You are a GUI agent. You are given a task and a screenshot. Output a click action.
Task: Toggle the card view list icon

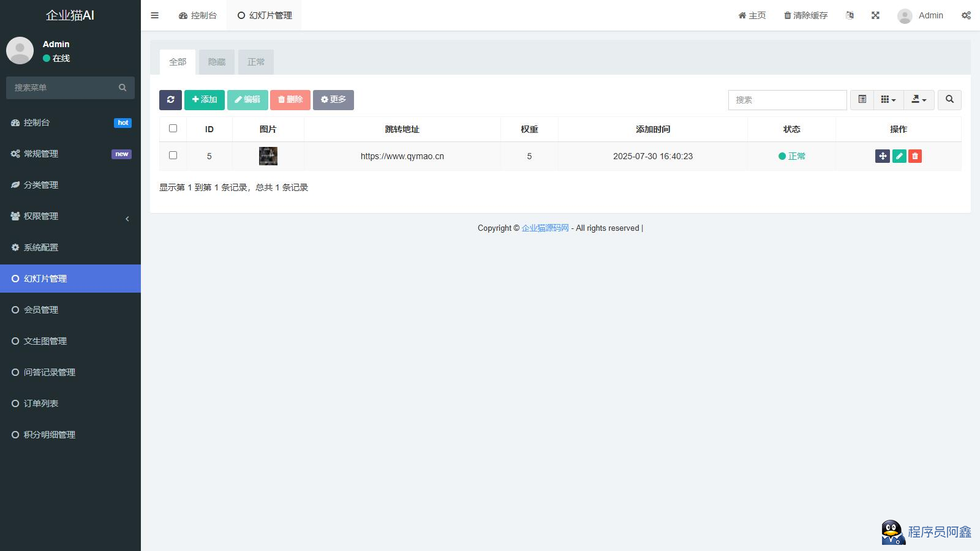tap(862, 100)
